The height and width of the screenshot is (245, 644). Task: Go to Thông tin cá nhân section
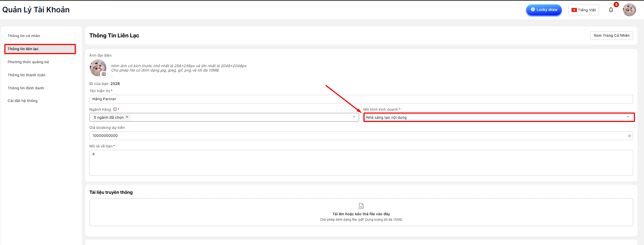coord(24,36)
